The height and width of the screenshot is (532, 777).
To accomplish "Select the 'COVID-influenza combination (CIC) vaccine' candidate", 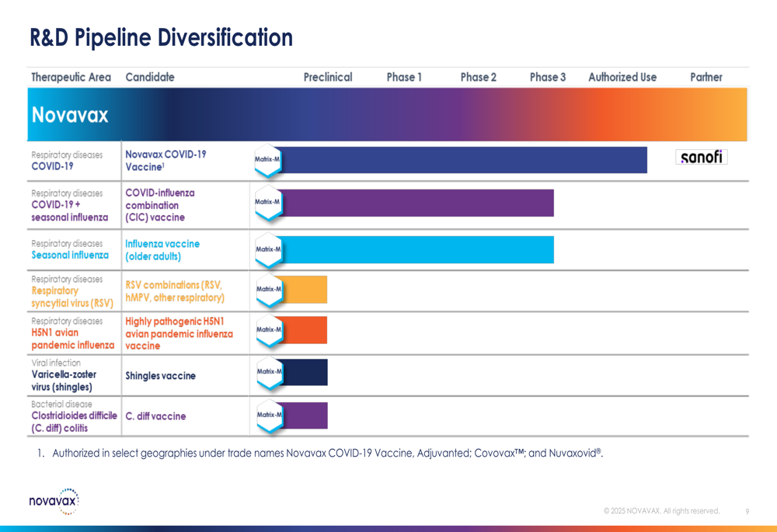I will click(x=159, y=205).
